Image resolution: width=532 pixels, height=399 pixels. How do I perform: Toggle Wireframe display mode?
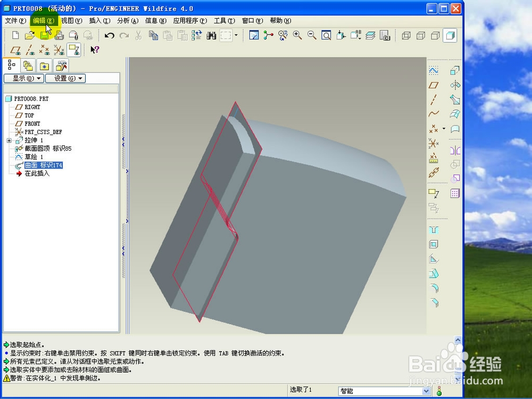coord(406,35)
